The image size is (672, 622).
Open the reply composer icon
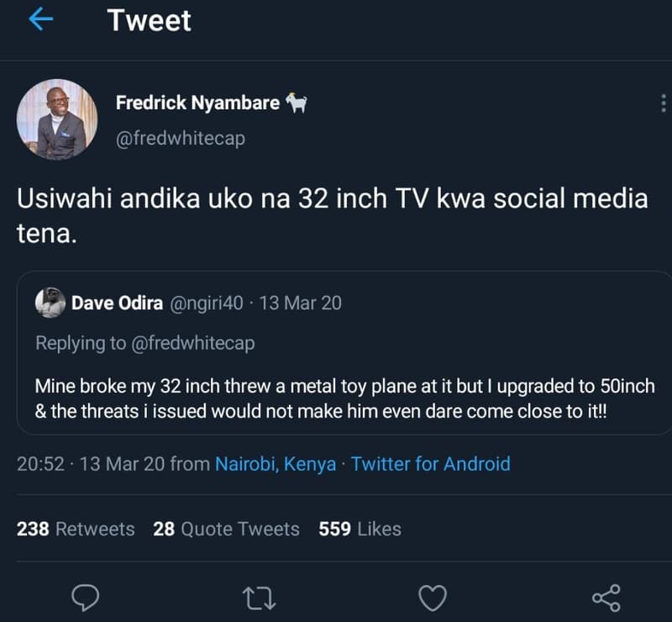coord(87,598)
